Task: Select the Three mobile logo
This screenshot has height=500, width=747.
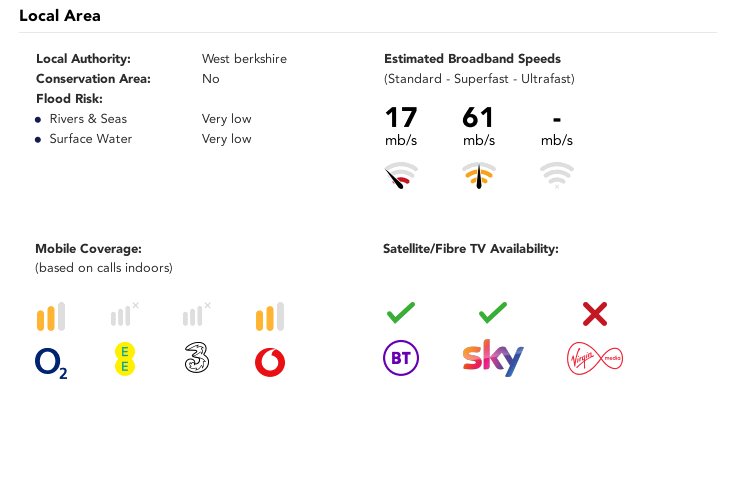Action: (197, 357)
